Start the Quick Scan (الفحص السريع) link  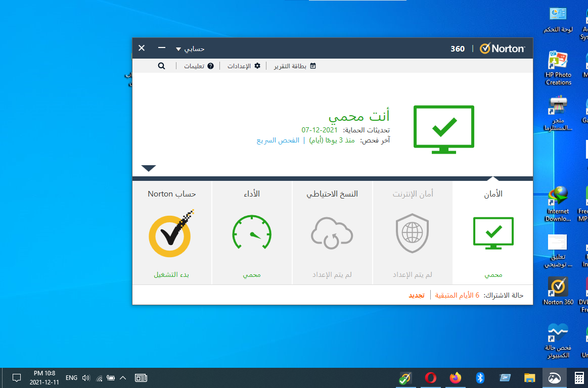tap(278, 140)
